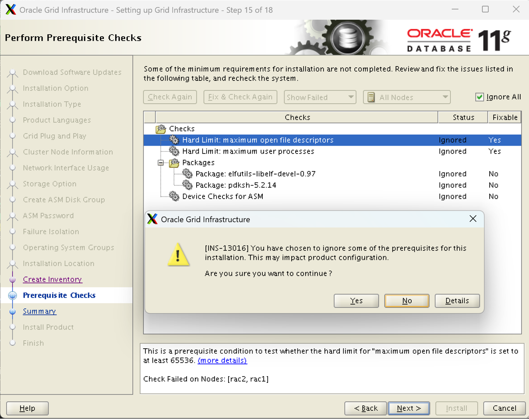Click the Checks root folder icon
Image resolution: width=529 pixels, height=420 pixels.
tap(161, 129)
